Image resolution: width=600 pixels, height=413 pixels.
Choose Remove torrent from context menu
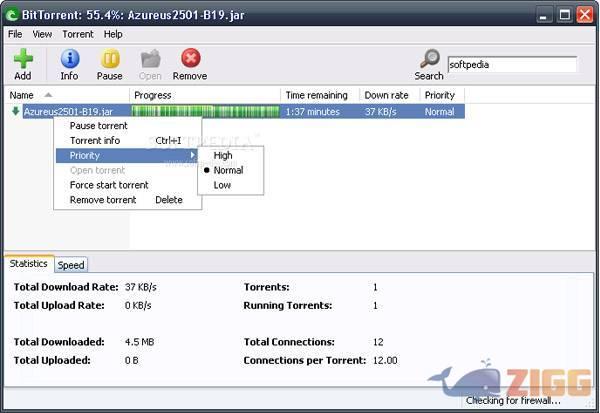[103, 200]
